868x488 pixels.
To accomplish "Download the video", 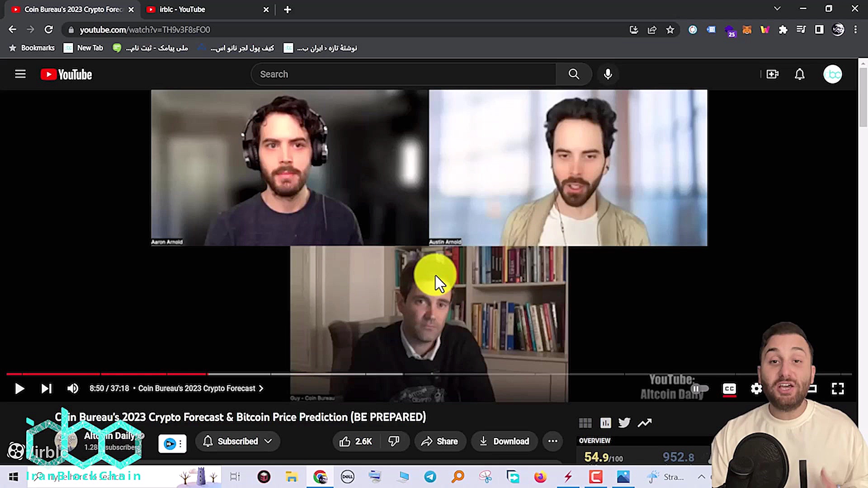I will click(504, 441).
